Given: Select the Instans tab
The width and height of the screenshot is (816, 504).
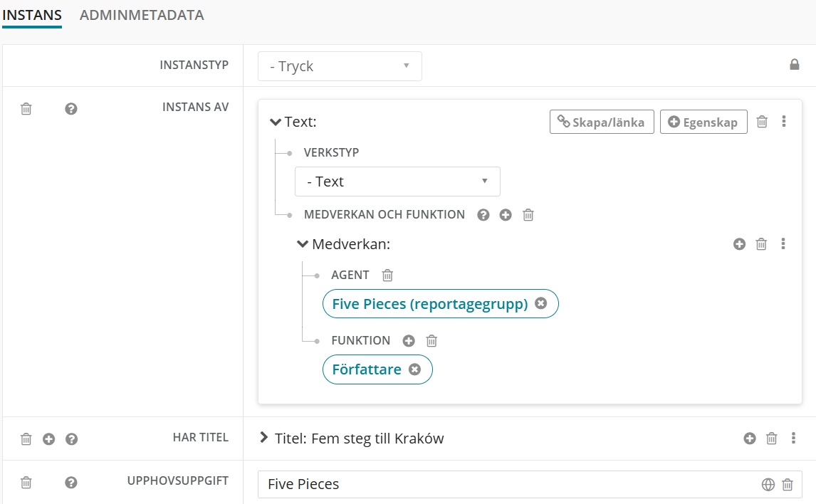Looking at the screenshot, I should (x=32, y=15).
